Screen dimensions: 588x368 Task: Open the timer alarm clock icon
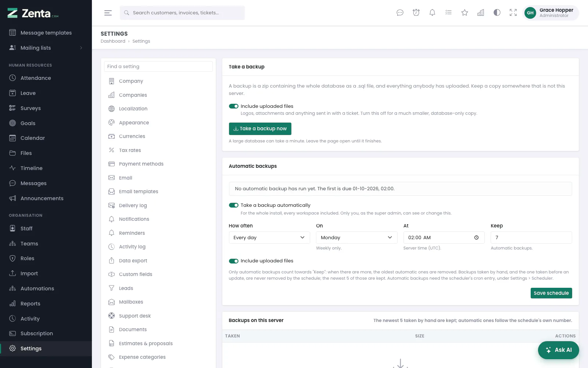(416, 13)
